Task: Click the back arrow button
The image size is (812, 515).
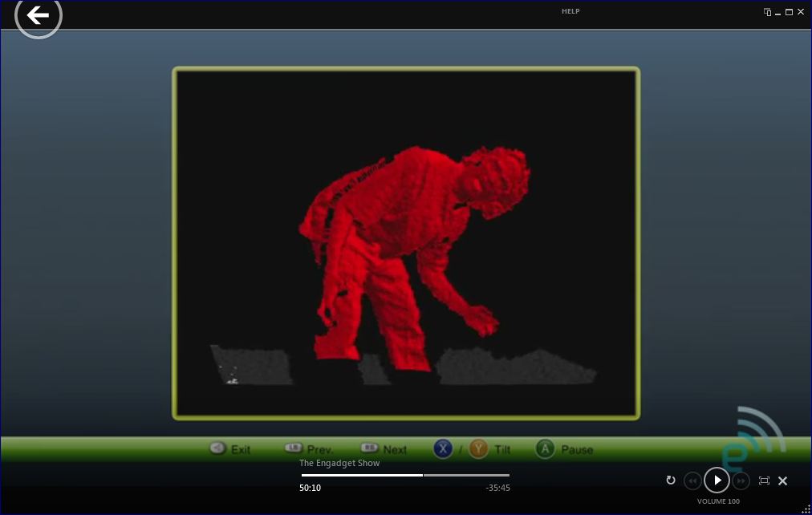Action: [x=38, y=15]
